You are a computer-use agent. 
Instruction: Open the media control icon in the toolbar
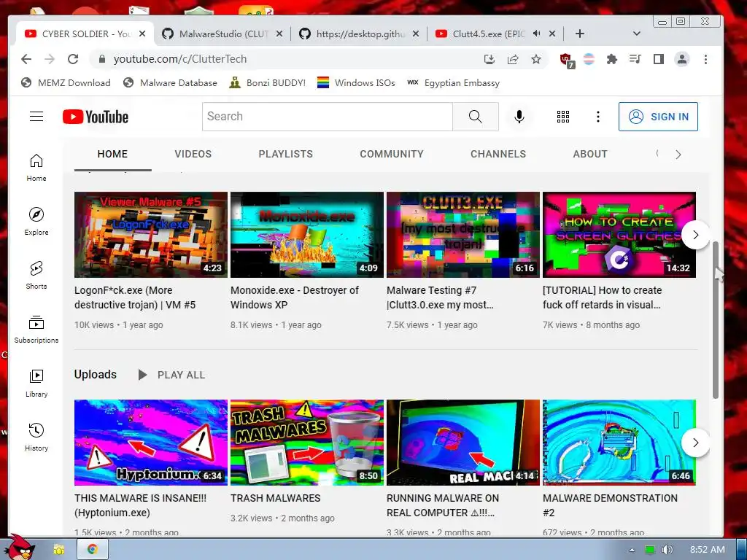635,59
